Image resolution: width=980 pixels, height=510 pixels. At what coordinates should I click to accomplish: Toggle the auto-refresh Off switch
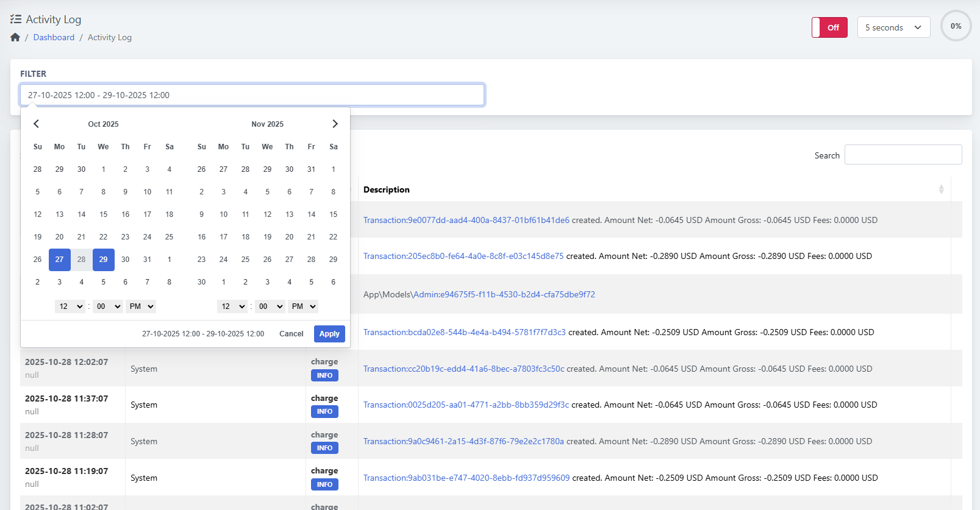pos(829,27)
